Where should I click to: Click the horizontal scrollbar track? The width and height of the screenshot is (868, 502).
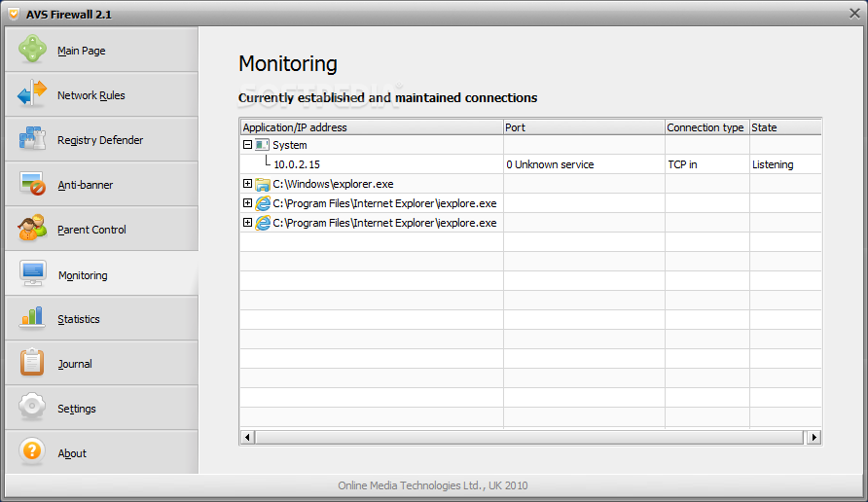pos(529,437)
